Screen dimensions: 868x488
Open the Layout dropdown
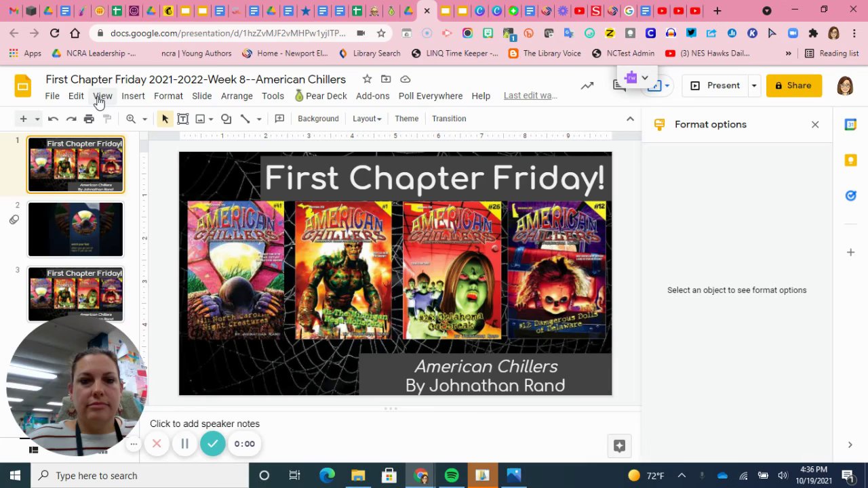[x=367, y=119]
